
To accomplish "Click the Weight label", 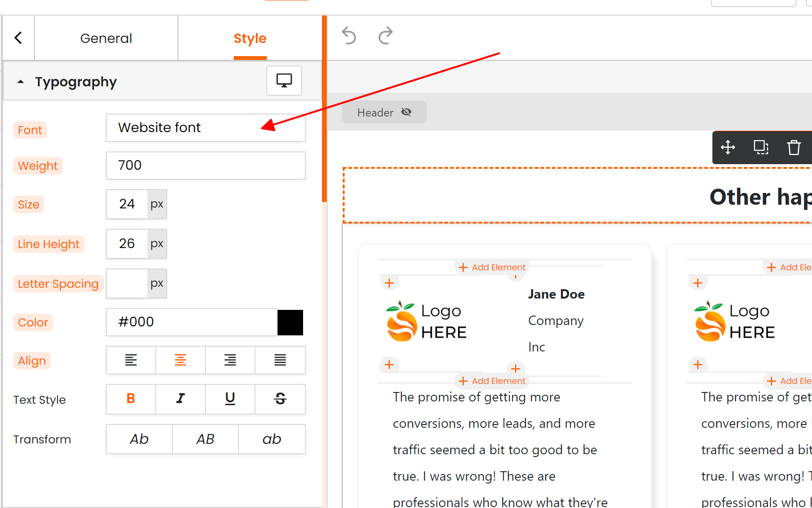I will click(38, 166).
